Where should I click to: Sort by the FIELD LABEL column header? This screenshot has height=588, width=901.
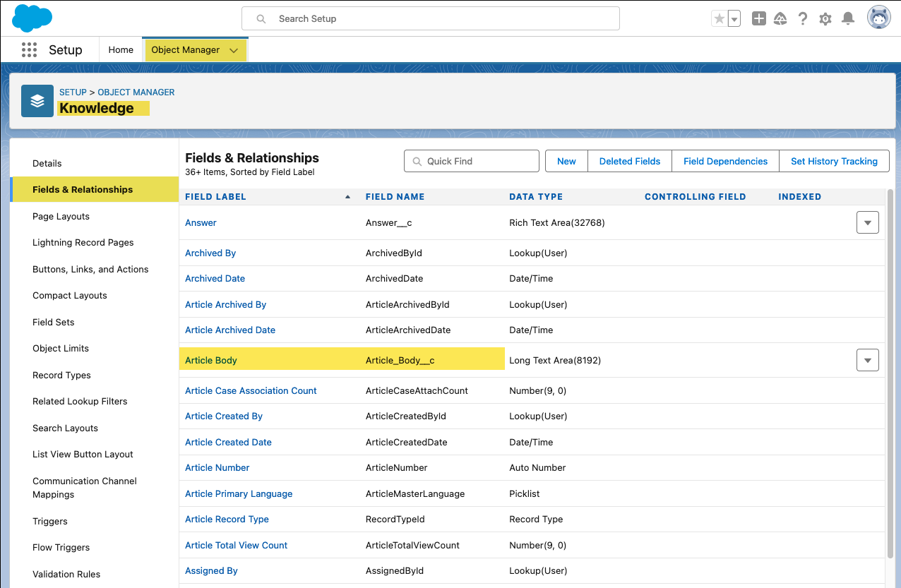point(216,196)
